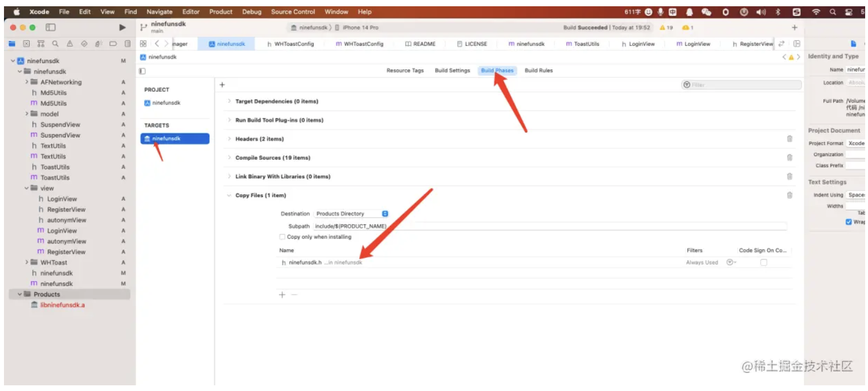The width and height of the screenshot is (868, 391).
Task: Add editor on the right
Action: pos(796,43)
